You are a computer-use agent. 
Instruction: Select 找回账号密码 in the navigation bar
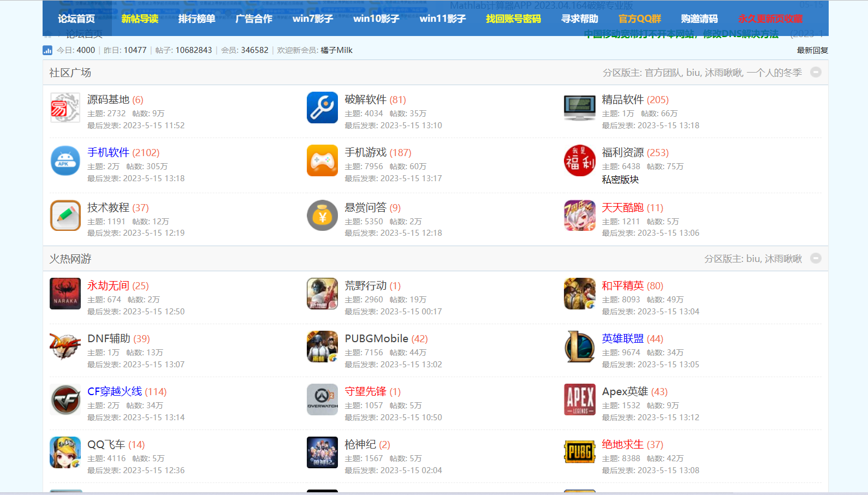(x=513, y=19)
